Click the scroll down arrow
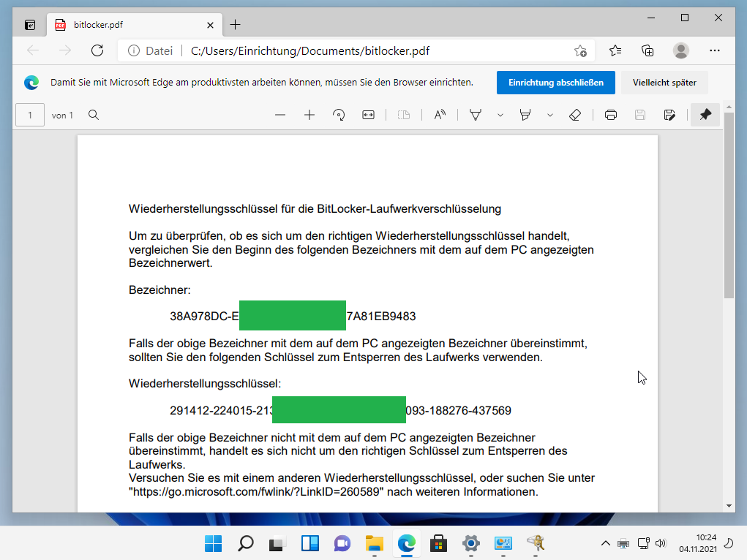The width and height of the screenshot is (747, 560). click(x=729, y=506)
